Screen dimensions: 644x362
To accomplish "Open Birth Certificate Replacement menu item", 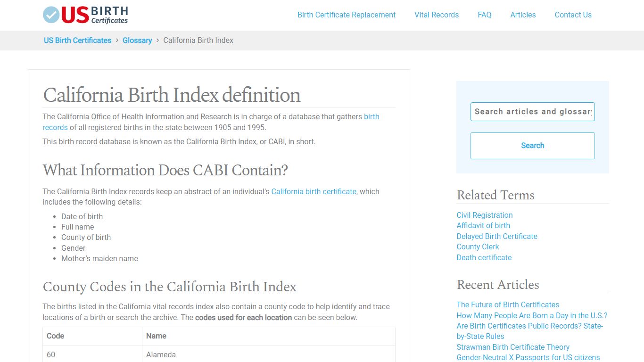I will pos(346,15).
